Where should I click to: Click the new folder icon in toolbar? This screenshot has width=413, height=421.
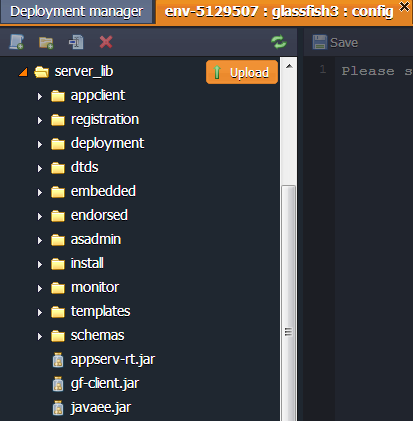(46, 42)
